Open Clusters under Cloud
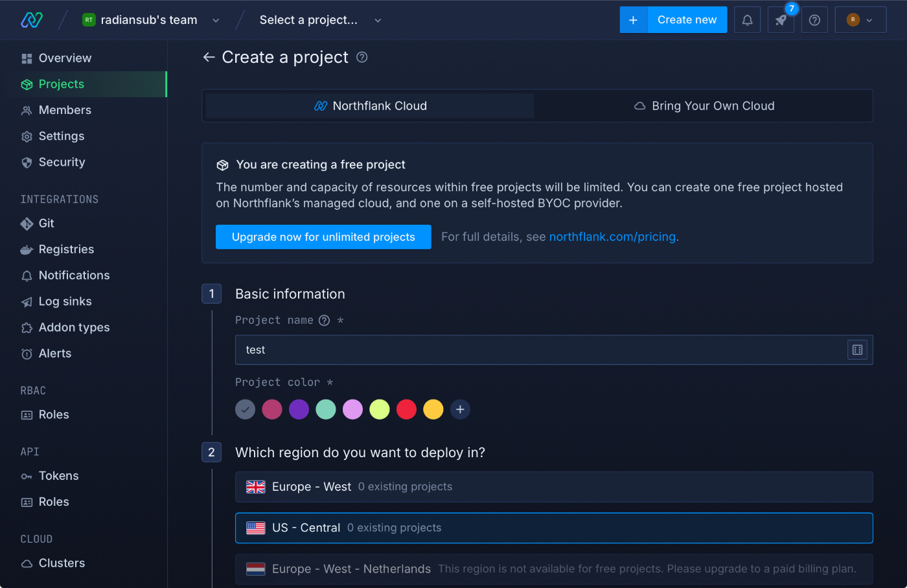The image size is (907, 588). (x=84, y=563)
